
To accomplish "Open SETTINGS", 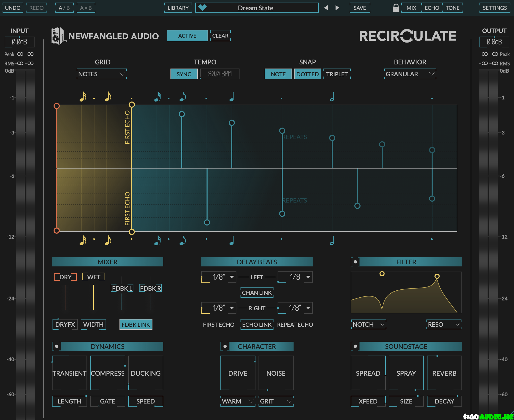I will pos(495,8).
